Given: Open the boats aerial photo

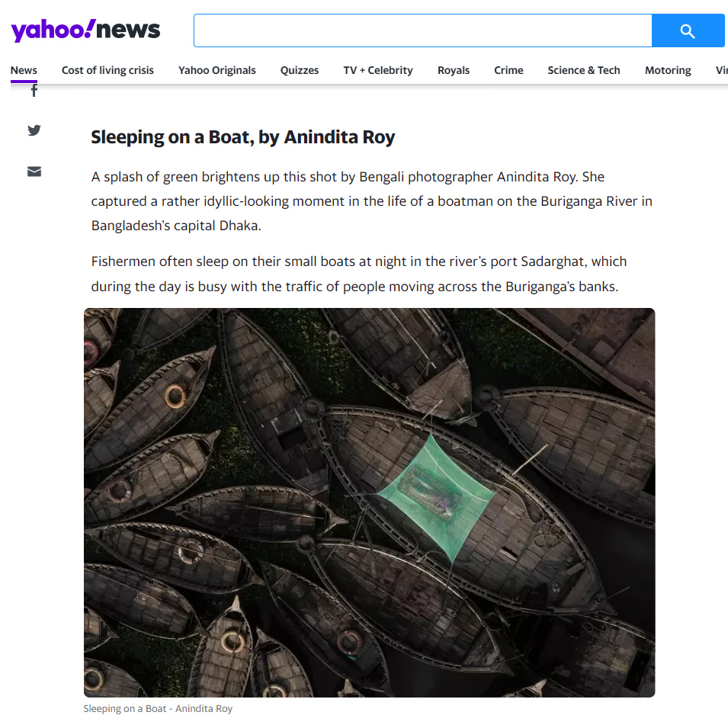Looking at the screenshot, I should point(369,502).
